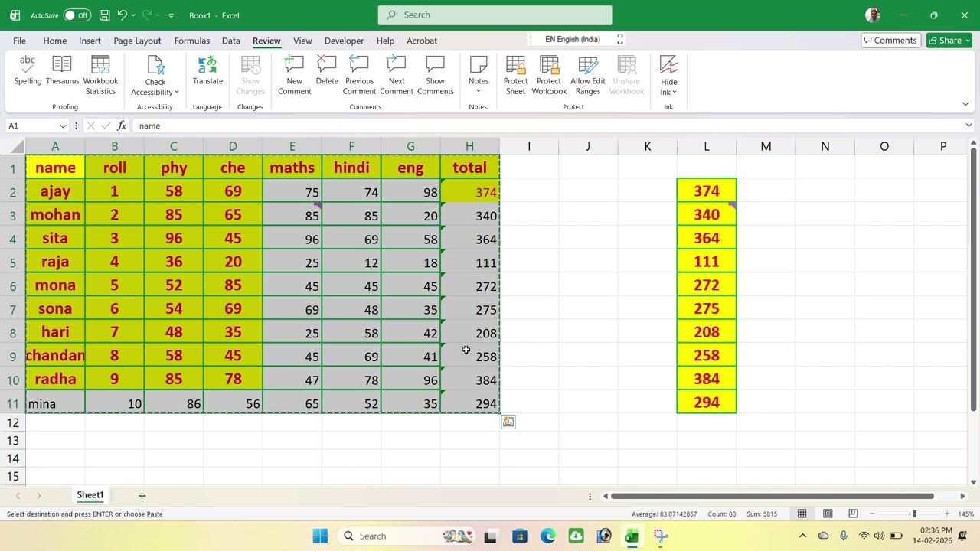Add a New Comment
This screenshot has width=980, height=551.
click(x=294, y=76)
